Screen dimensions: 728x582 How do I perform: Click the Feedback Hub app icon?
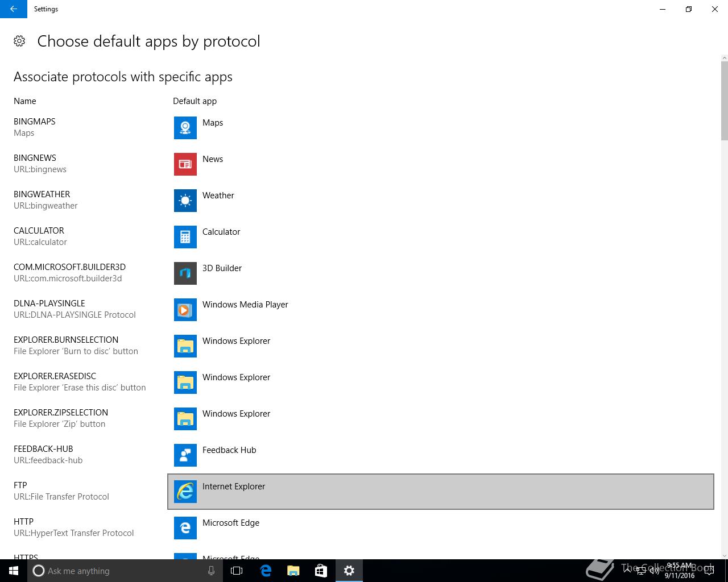(x=185, y=455)
